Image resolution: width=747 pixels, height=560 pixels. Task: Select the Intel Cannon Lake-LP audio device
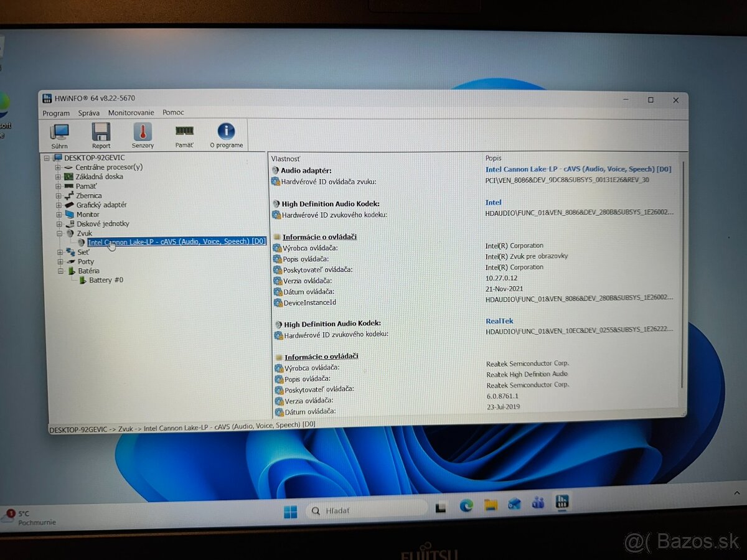click(x=174, y=241)
